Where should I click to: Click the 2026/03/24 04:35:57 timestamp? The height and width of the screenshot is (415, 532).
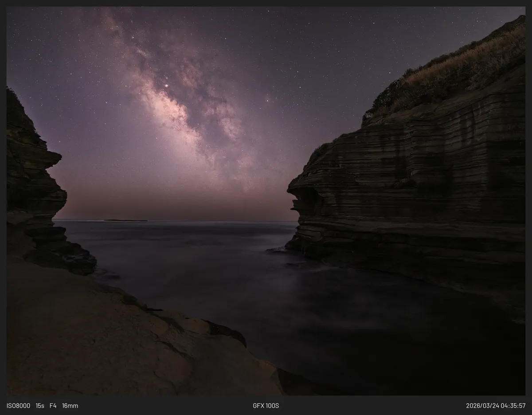point(496,406)
